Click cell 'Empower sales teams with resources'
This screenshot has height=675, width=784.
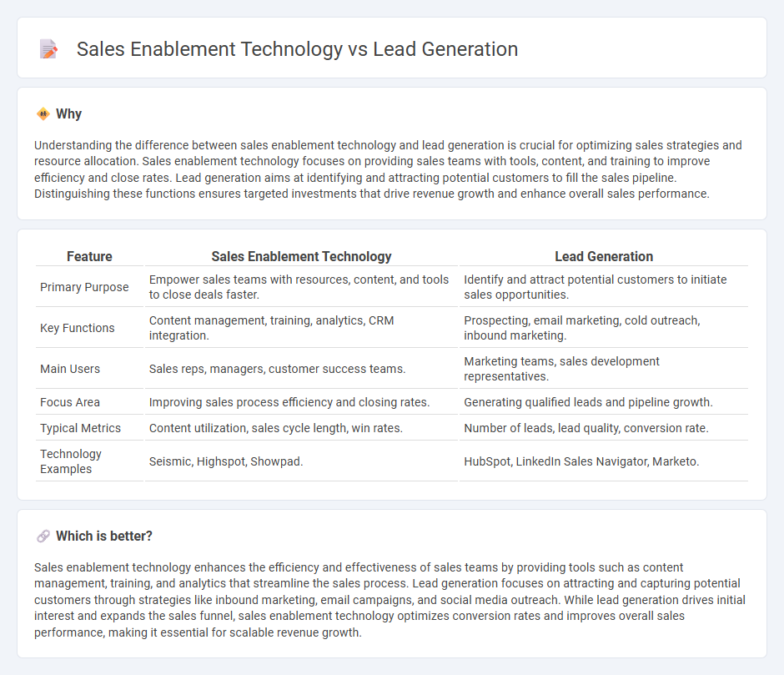tap(301, 287)
